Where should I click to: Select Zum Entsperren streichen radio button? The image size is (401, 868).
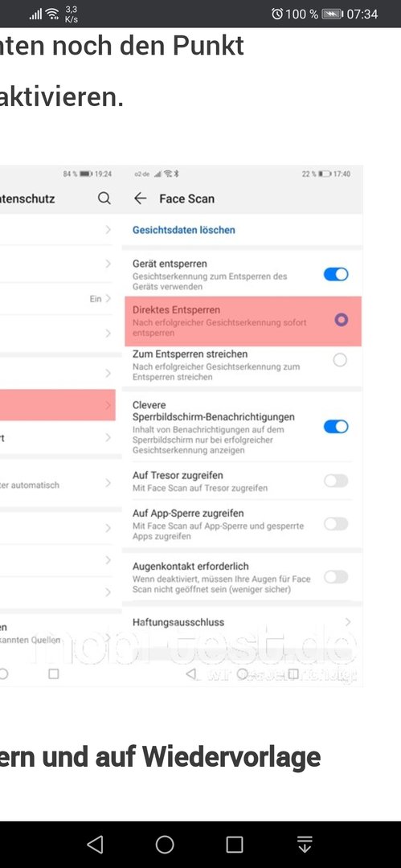pyautogui.click(x=340, y=360)
